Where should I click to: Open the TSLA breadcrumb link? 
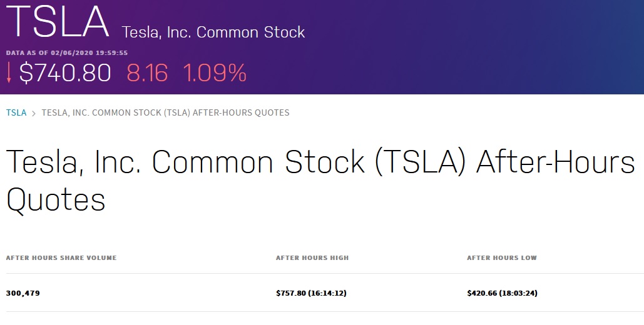pos(16,113)
